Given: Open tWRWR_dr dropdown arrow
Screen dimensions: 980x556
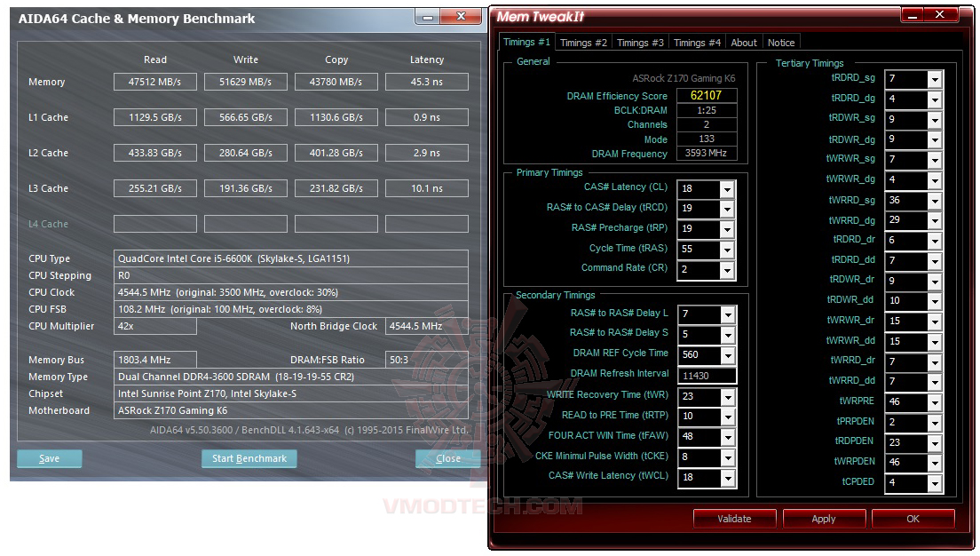Looking at the screenshot, I should coord(935,322).
